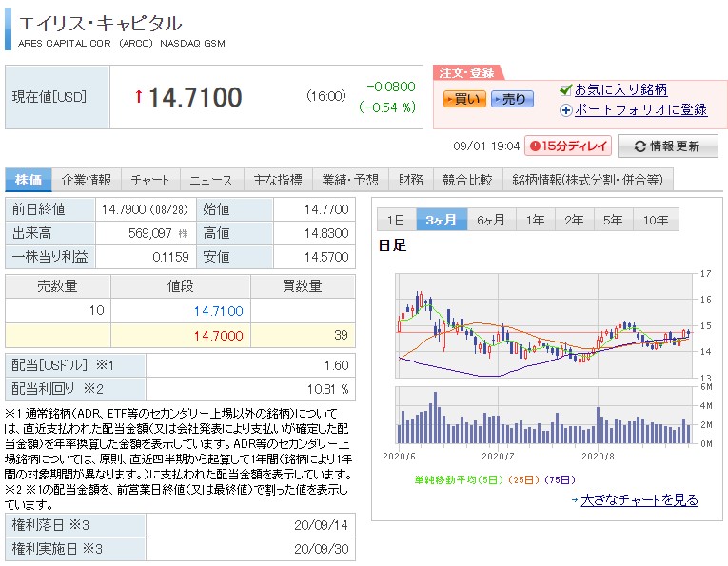Click the EPS value 0.1159

(171, 257)
